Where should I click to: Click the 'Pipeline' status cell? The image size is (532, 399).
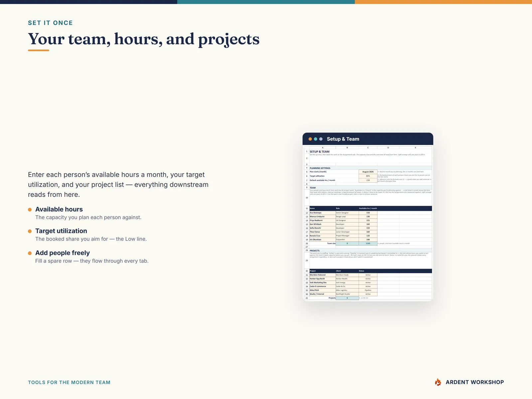coord(368,290)
